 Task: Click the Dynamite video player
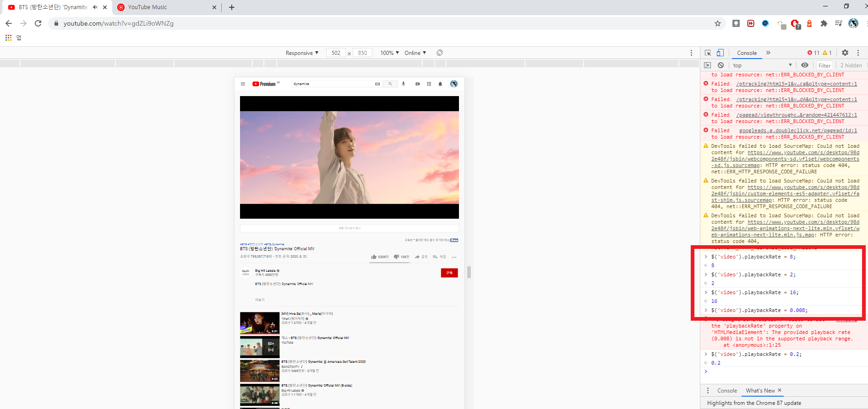click(x=349, y=157)
